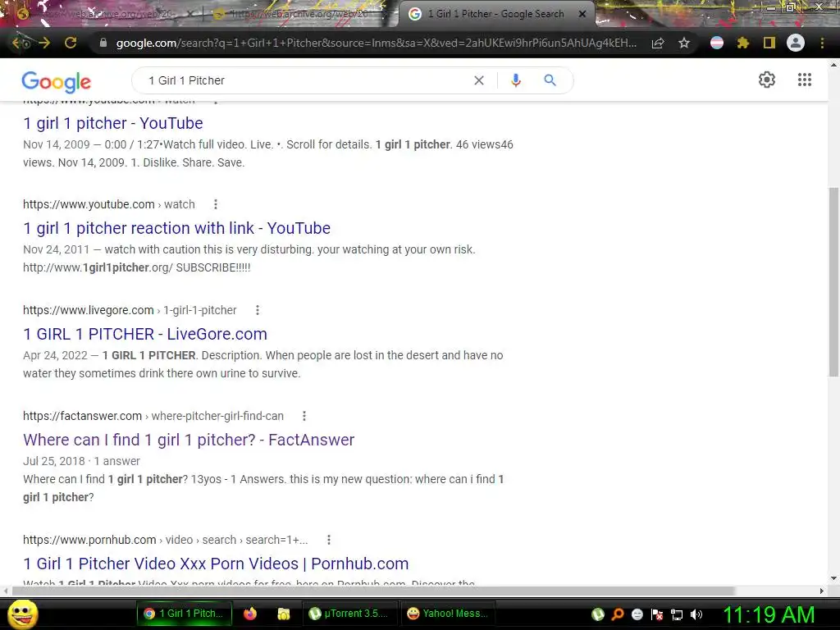The image size is (840, 630).
Task: Start voice search with the microphone icon
Action: pyautogui.click(x=515, y=80)
